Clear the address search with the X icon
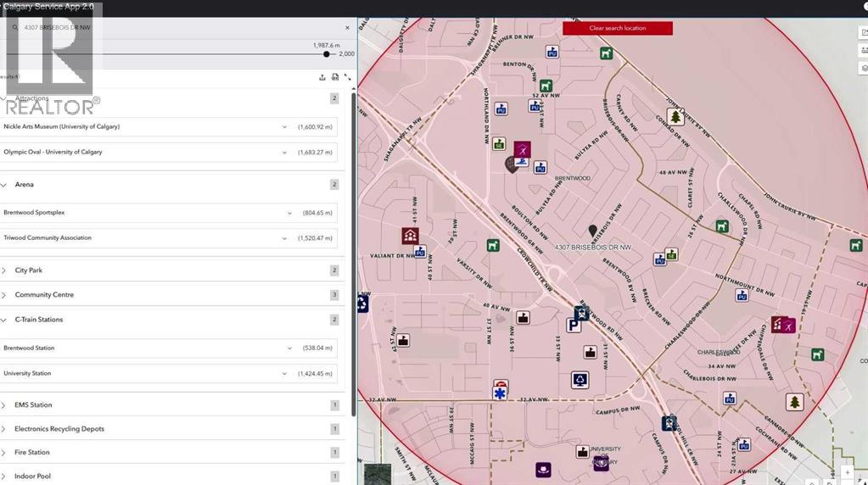 click(347, 27)
